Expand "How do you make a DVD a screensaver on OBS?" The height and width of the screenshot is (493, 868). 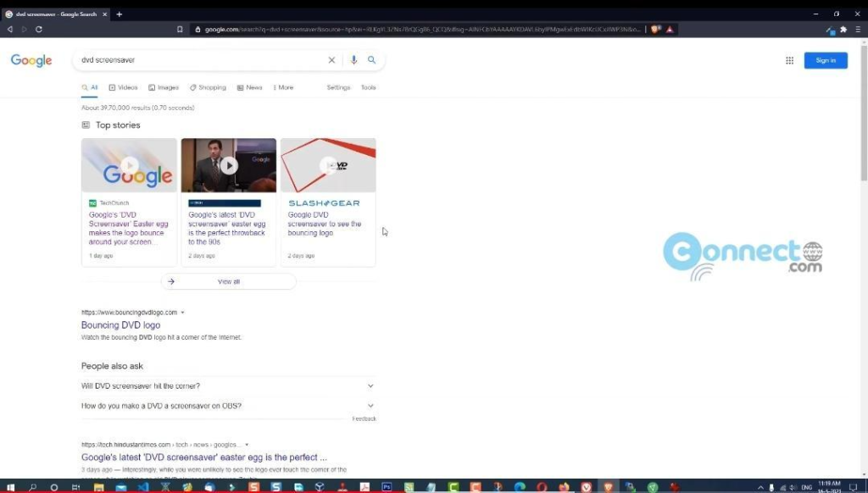(370, 406)
